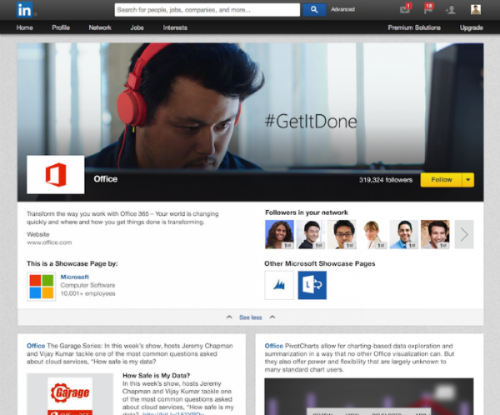This screenshot has height=415, width=500.
Task: Select third follower photo, man with glasses
Action: (x=342, y=234)
